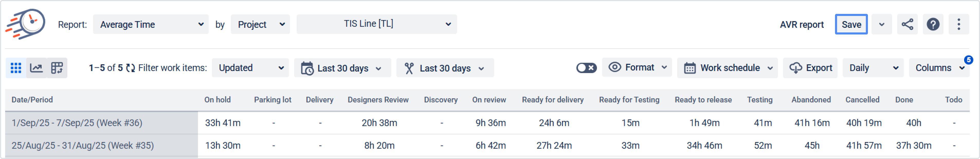Open the three-dot more options menu
This screenshot has height=159, width=980.
[x=959, y=24]
